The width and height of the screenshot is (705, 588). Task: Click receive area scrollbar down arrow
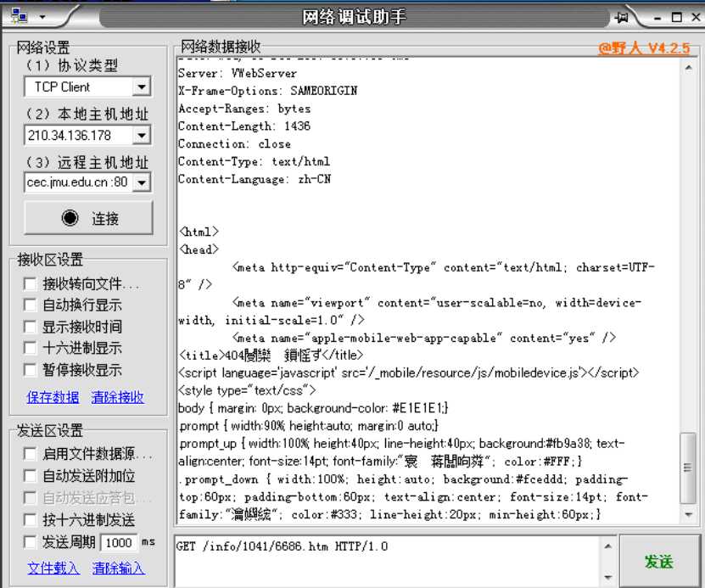[688, 514]
